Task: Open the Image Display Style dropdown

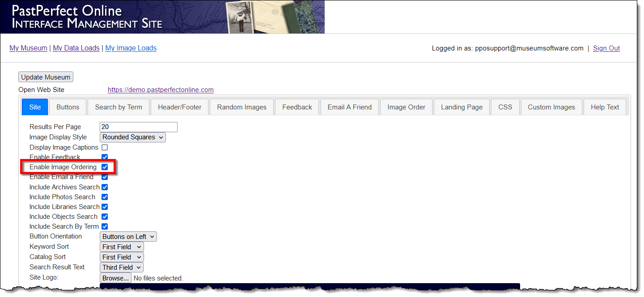Action: point(132,137)
